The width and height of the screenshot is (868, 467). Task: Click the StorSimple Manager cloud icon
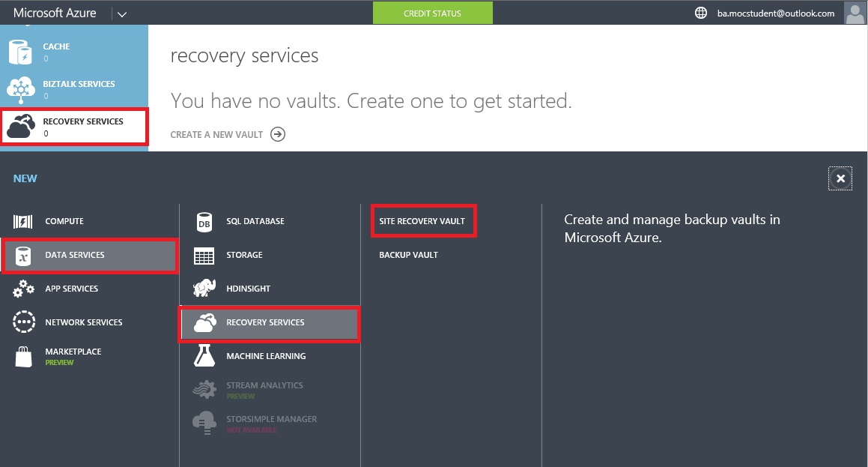204,423
